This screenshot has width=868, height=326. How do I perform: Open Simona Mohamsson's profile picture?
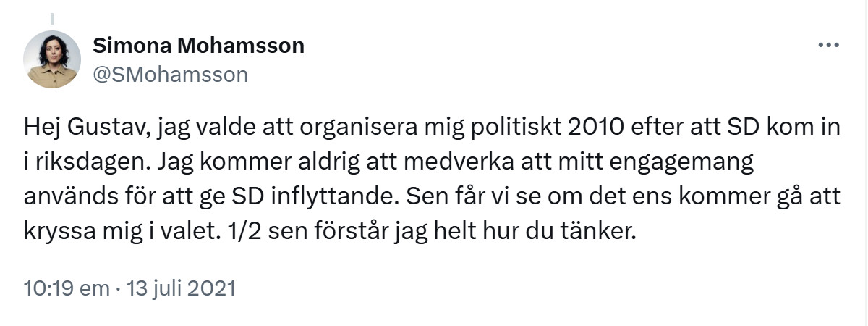(x=52, y=59)
